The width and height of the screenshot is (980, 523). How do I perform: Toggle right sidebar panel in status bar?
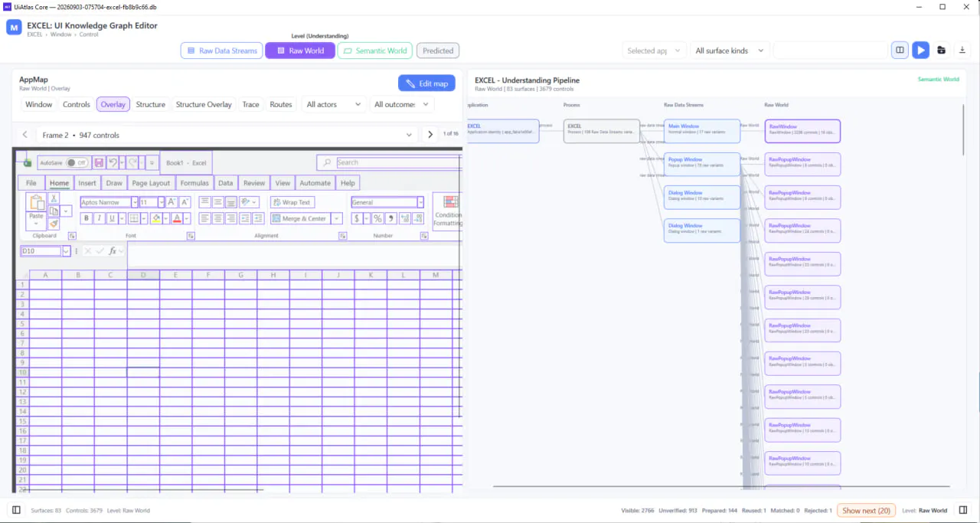pos(963,511)
